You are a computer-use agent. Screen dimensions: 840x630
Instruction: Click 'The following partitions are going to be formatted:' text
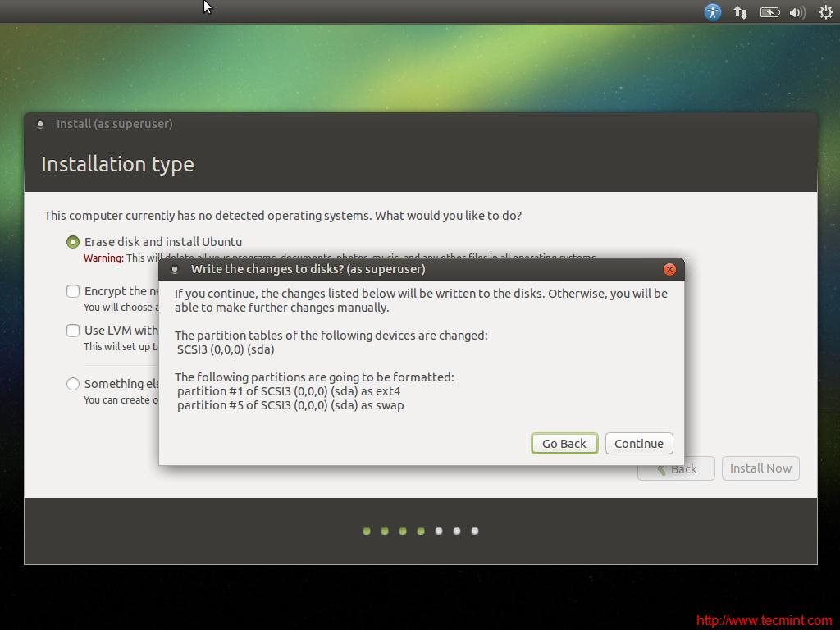[x=314, y=377]
